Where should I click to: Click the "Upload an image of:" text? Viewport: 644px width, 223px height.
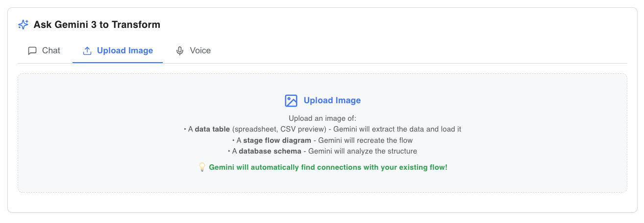(322, 119)
